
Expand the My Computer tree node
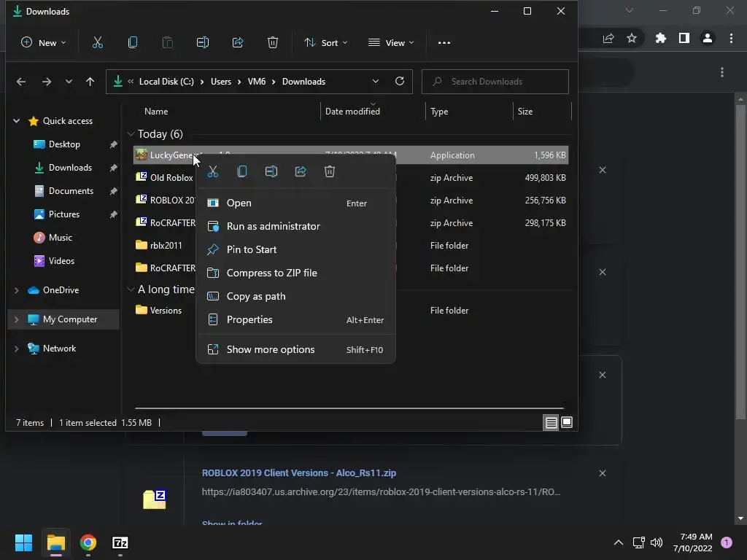pyautogui.click(x=17, y=319)
